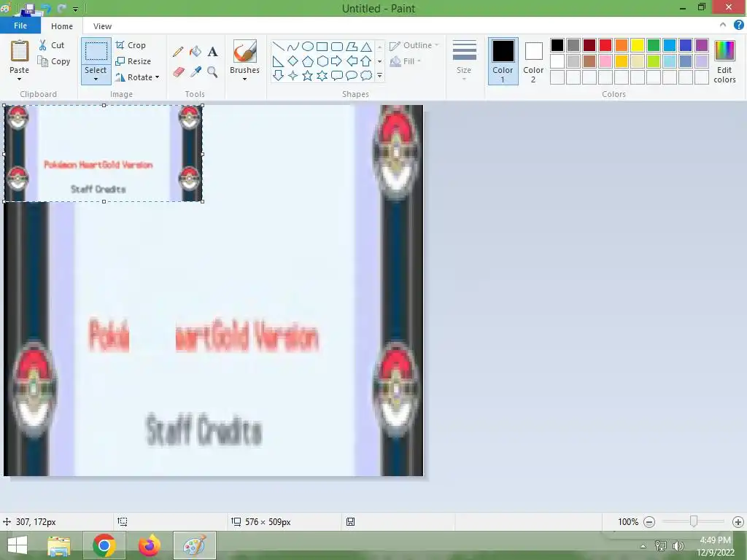
Task: Expand the Select options dropdown arrow
Action: [x=96, y=79]
